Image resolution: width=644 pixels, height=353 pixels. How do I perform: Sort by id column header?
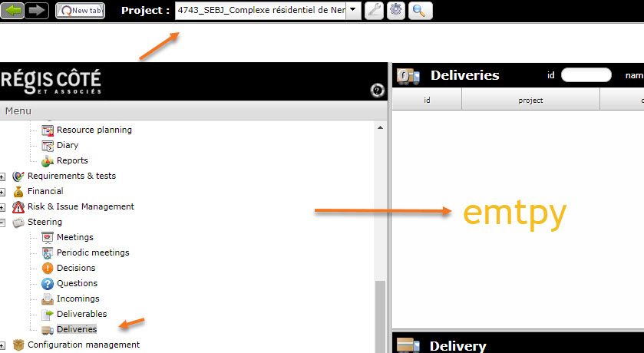coord(427,101)
